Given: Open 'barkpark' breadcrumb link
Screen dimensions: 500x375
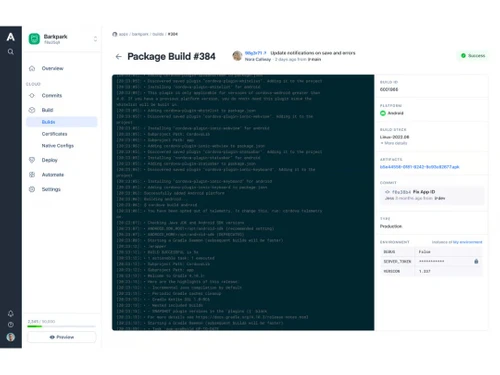Looking at the screenshot, I should pos(140,34).
